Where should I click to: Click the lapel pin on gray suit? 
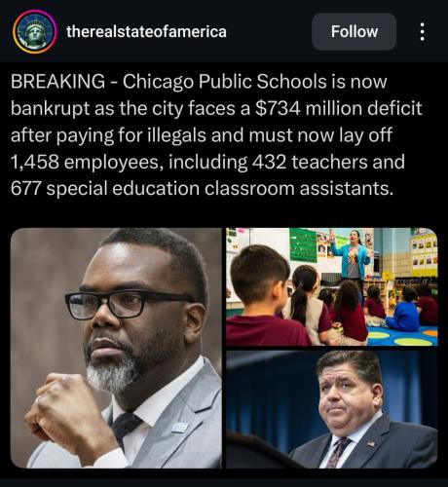point(179,427)
